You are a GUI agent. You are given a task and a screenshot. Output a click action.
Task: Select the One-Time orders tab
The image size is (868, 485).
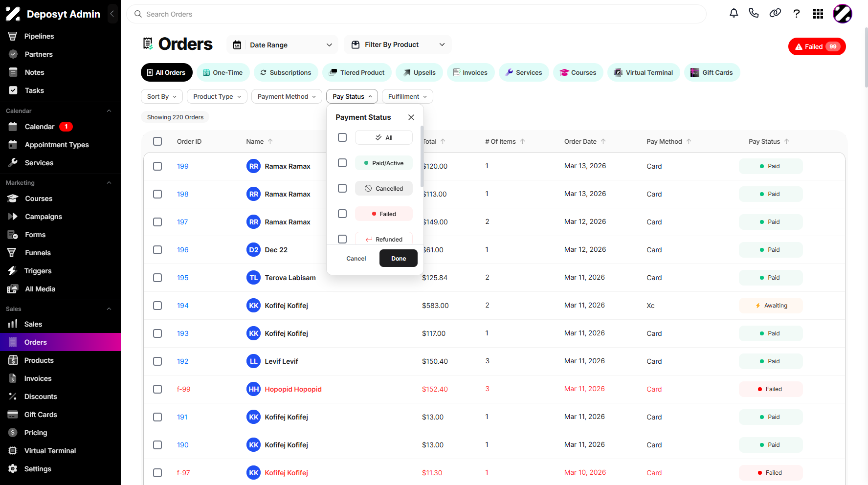(223, 72)
